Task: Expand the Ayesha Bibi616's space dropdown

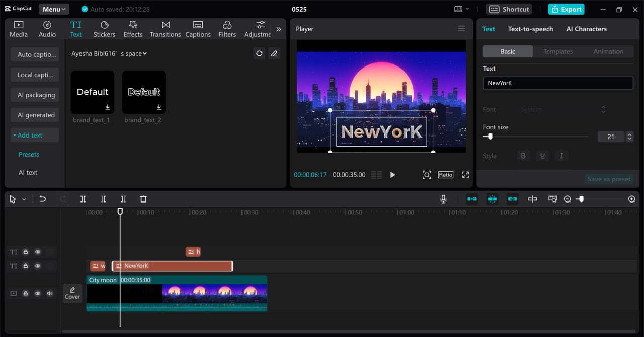Action: (x=109, y=53)
